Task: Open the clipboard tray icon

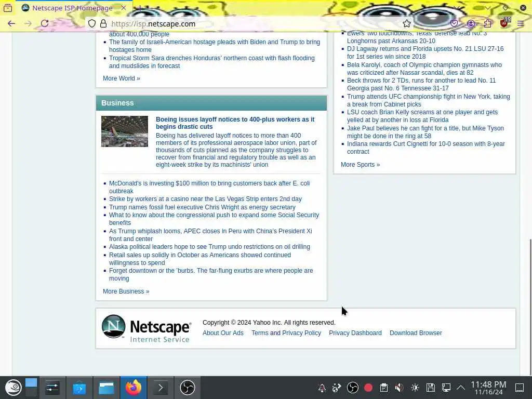Action: click(x=384, y=388)
